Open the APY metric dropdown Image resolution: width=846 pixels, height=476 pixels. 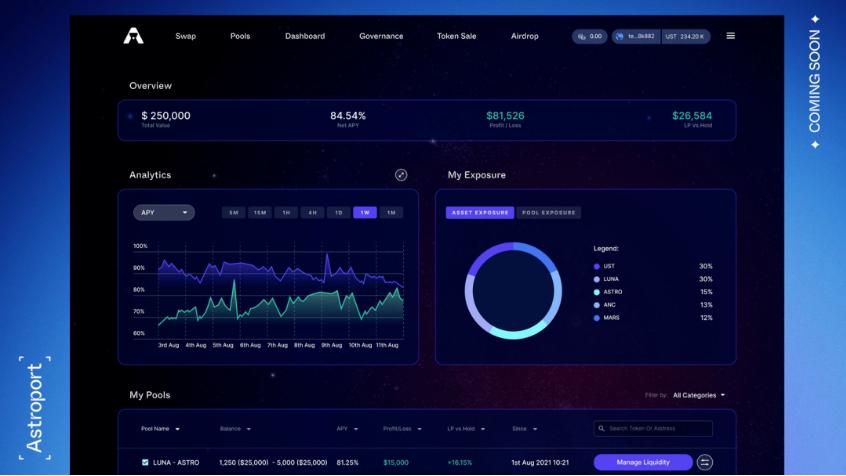[164, 212]
